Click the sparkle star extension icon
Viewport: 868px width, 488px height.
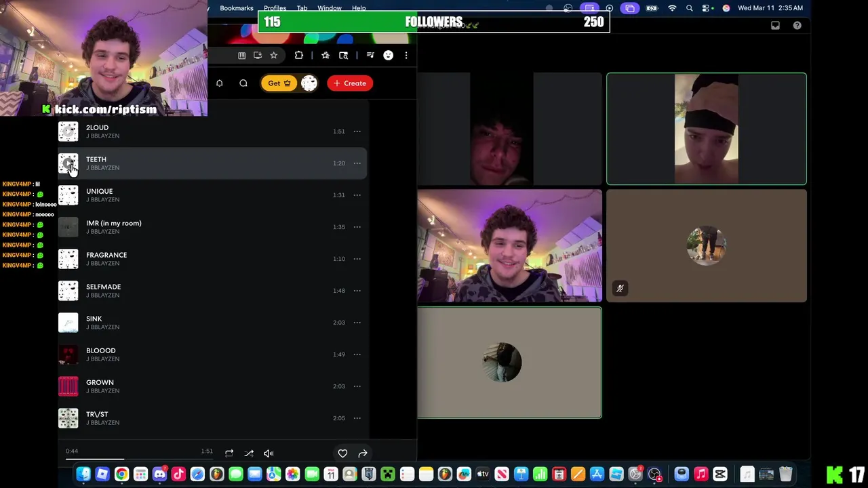(325, 56)
